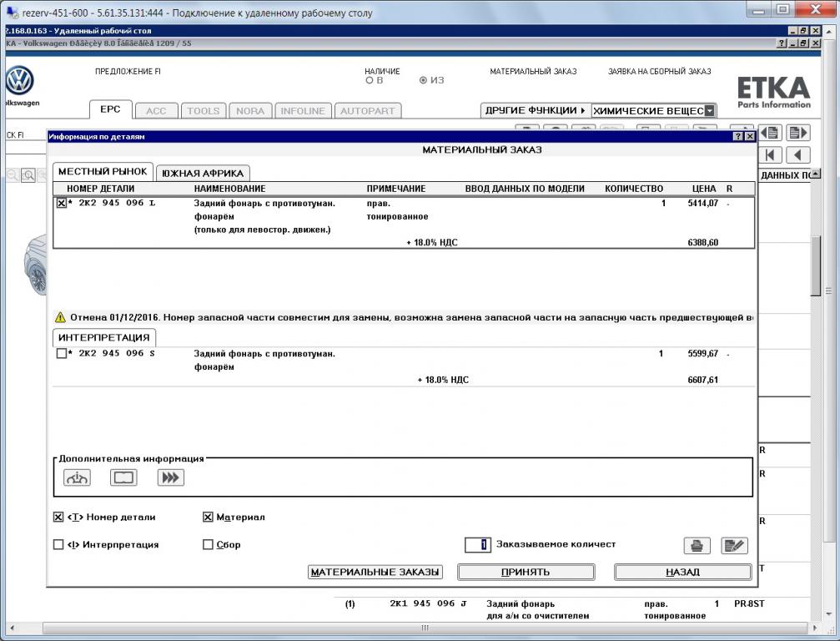Enable the Сбор checkbox
The width and height of the screenshot is (840, 641).
208,544
